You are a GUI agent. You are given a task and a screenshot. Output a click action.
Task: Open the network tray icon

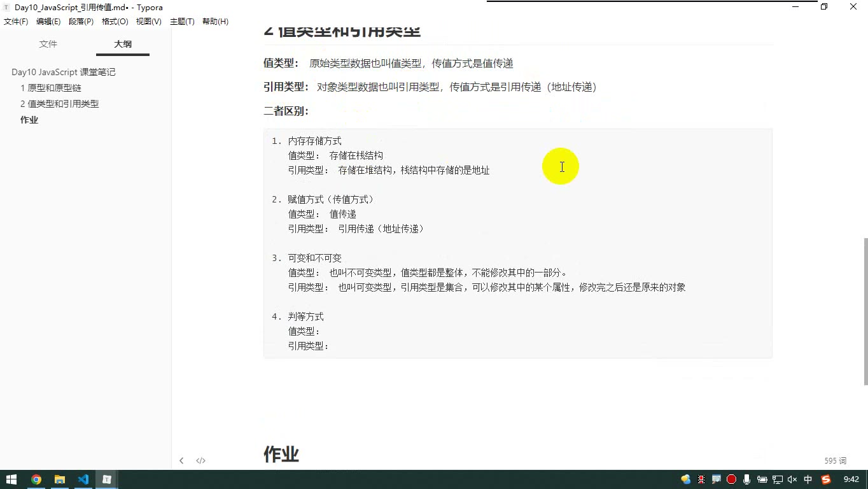pos(777,479)
